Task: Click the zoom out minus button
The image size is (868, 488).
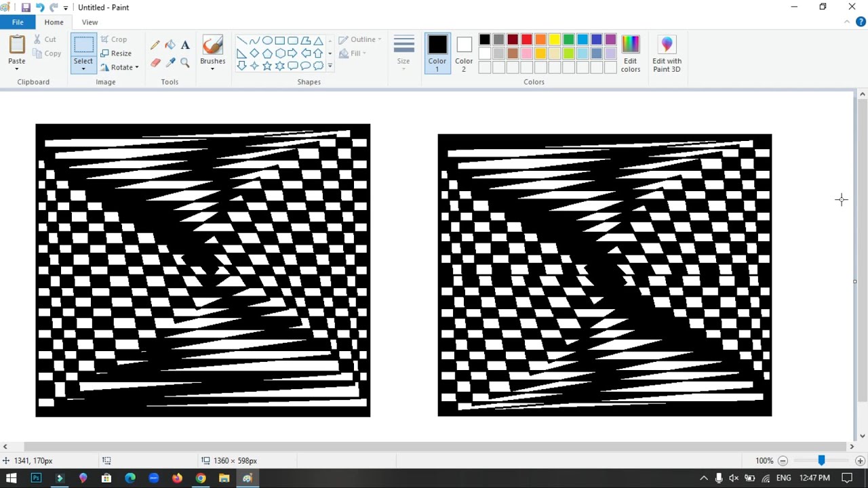Action: 783,461
